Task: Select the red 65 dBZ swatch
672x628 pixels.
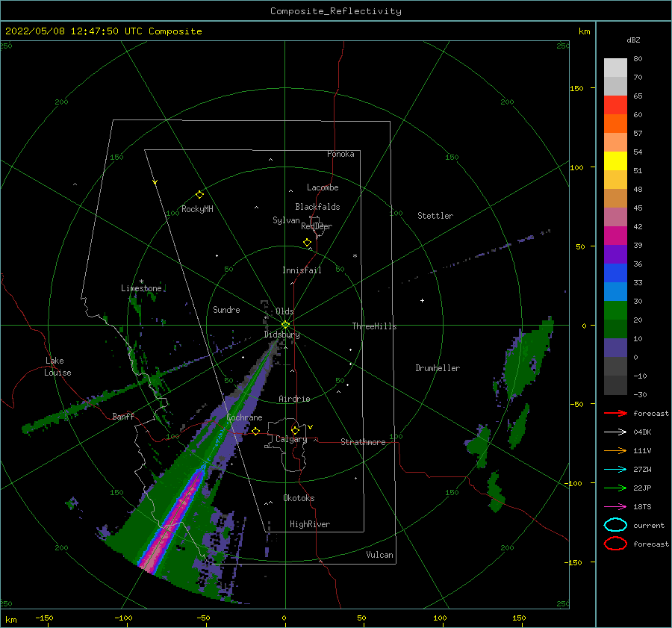Action: click(615, 105)
